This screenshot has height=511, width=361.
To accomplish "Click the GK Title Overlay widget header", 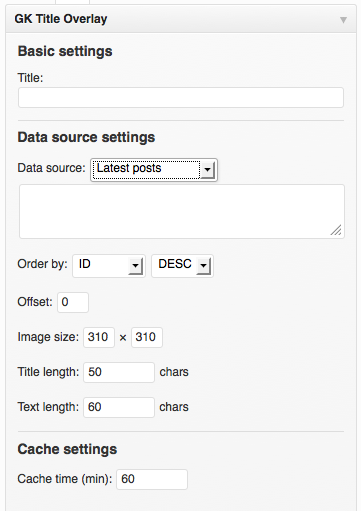I will coord(181,19).
